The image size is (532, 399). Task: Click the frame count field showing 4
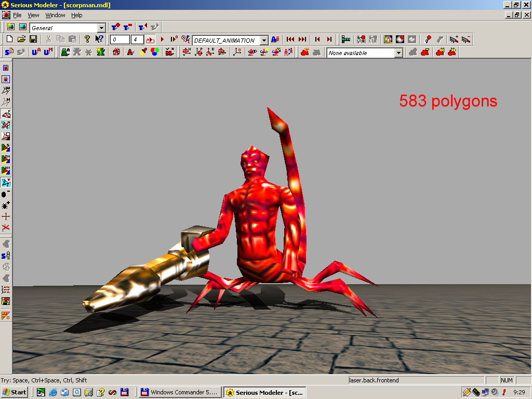coord(137,39)
